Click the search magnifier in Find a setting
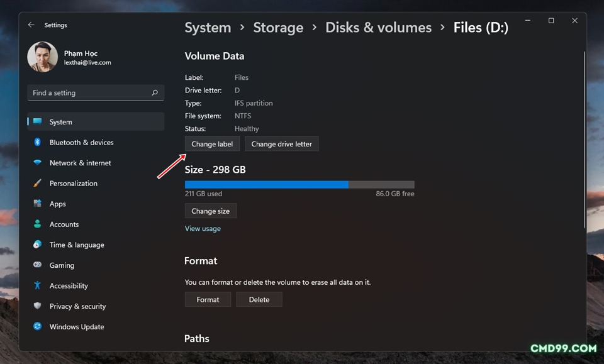 pos(155,93)
